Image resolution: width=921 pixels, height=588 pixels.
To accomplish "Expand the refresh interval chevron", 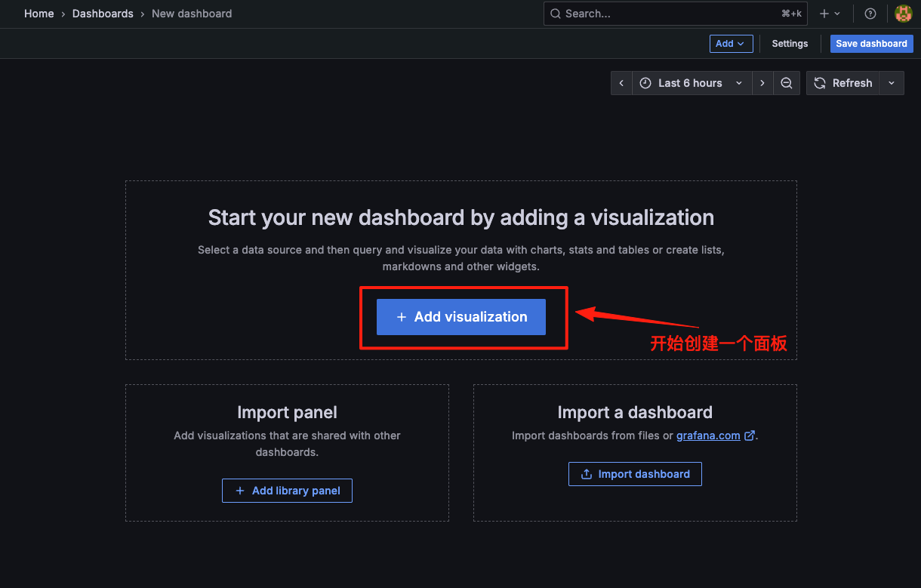I will (x=891, y=83).
